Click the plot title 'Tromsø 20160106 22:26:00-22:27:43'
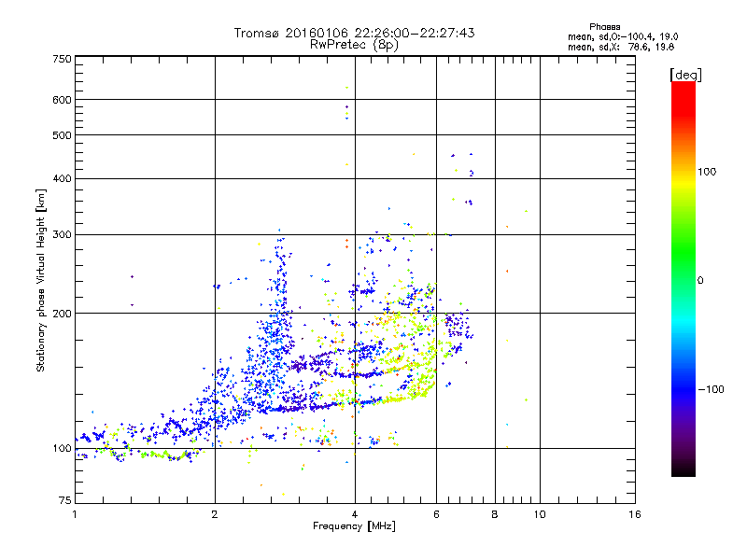This screenshot has width=747, height=560. [x=354, y=33]
